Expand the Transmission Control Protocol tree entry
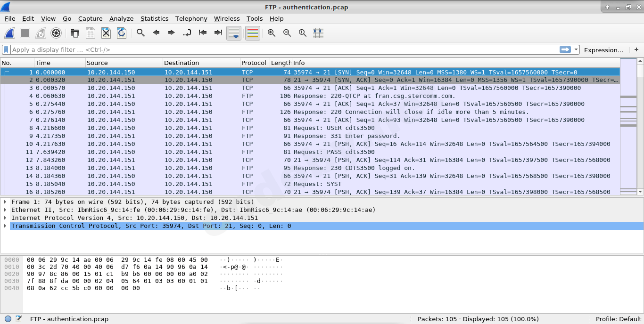This screenshot has width=644, height=324. pos(5,226)
